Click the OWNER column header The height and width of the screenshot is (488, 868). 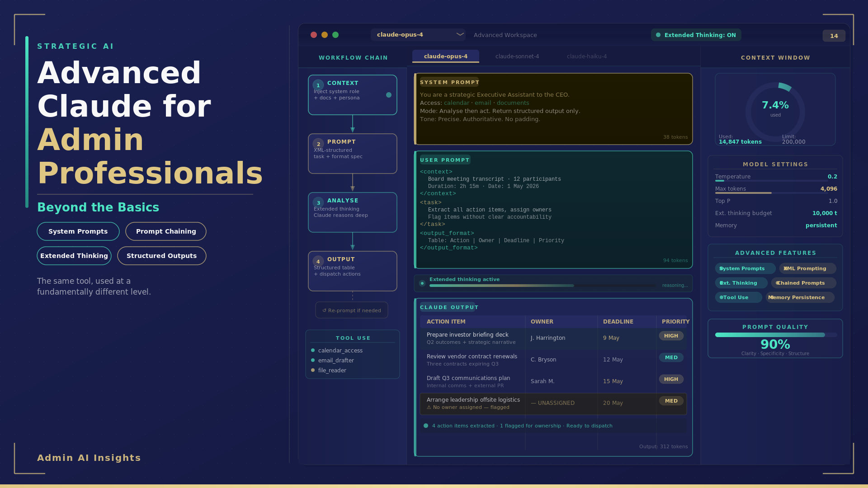pos(542,322)
